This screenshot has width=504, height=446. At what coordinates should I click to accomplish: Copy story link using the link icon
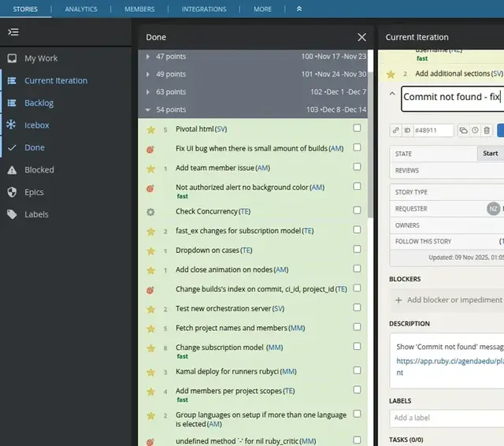pyautogui.click(x=395, y=130)
